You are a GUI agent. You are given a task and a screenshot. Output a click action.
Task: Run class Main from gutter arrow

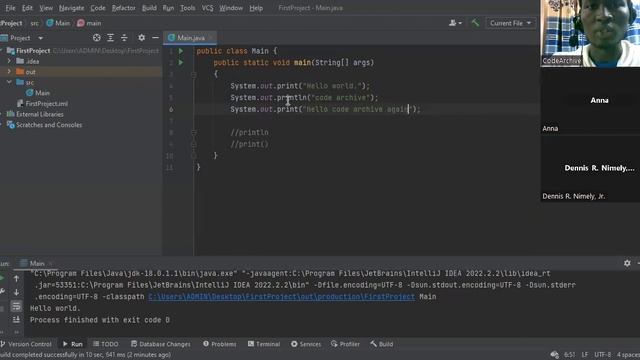tap(181, 51)
